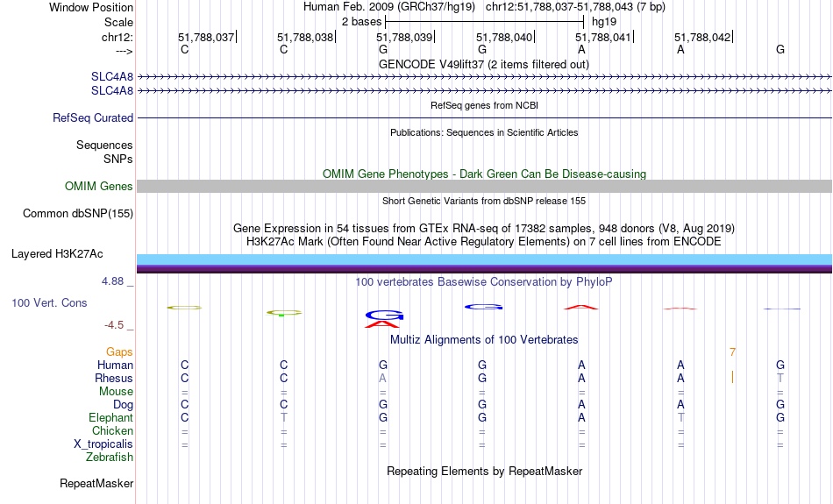Image resolution: width=833 pixels, height=504 pixels.
Task: Click the RefSeq genes from NCBI title
Action: pyautogui.click(x=484, y=105)
